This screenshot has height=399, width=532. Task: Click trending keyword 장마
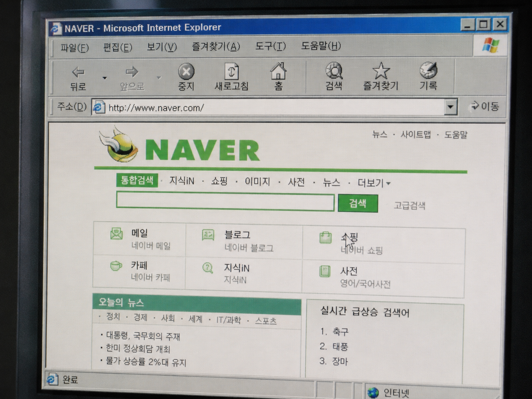pyautogui.click(x=340, y=361)
